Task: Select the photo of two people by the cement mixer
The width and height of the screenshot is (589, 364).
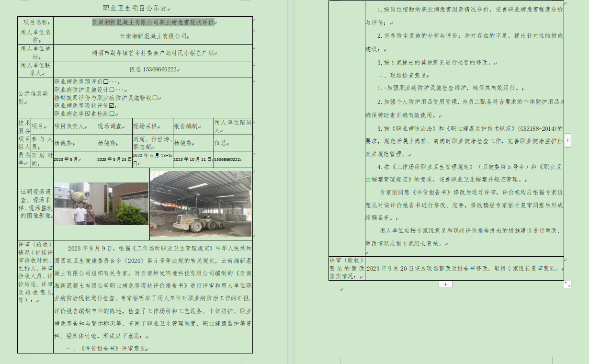Action: point(101,204)
